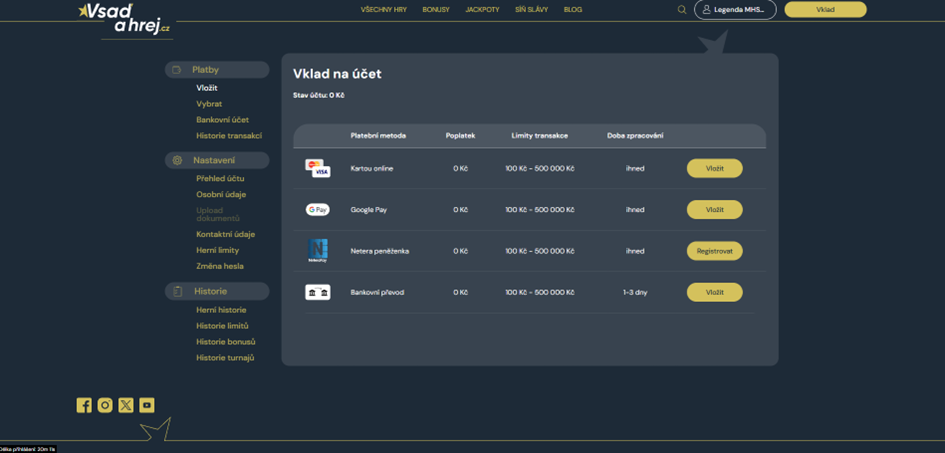Click the Vsad a hrej logo
The height and width of the screenshot is (453, 945).
pos(125,19)
